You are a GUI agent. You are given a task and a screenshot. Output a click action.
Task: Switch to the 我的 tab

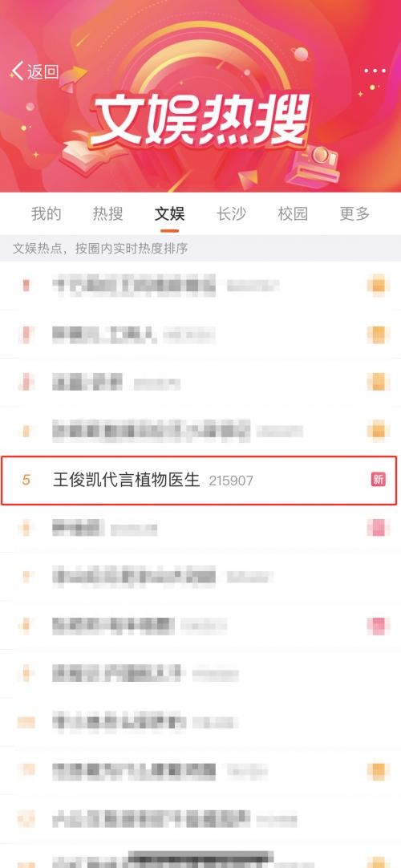46,213
